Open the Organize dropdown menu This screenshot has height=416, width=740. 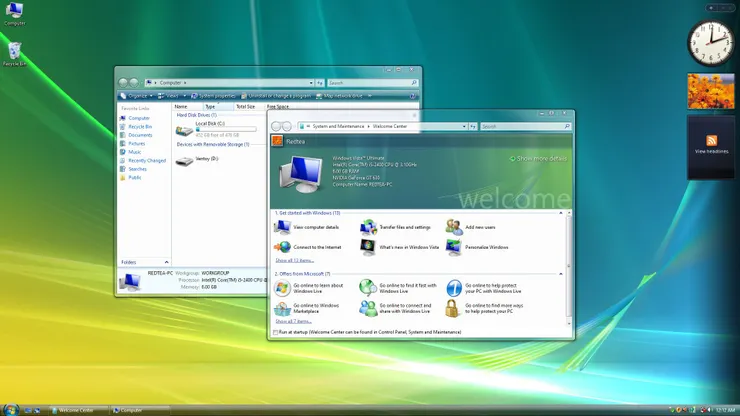coord(137,96)
